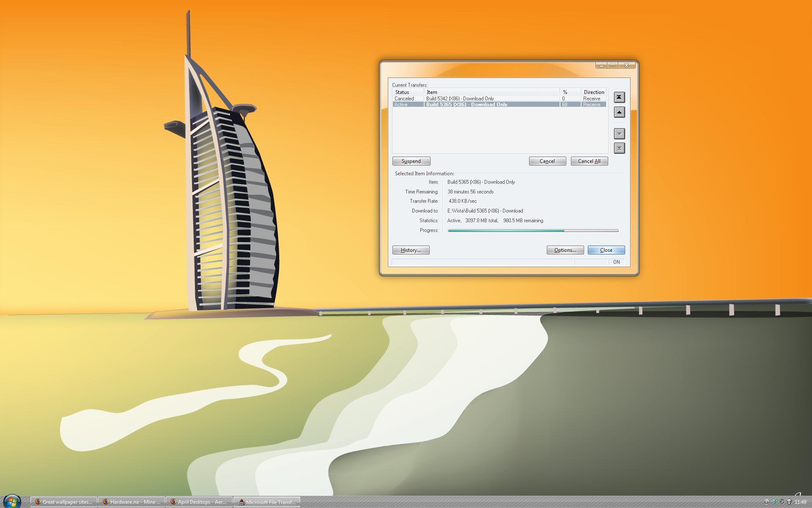Click the move-to-top arrow button
This screenshot has height=508, width=812.
coord(619,97)
